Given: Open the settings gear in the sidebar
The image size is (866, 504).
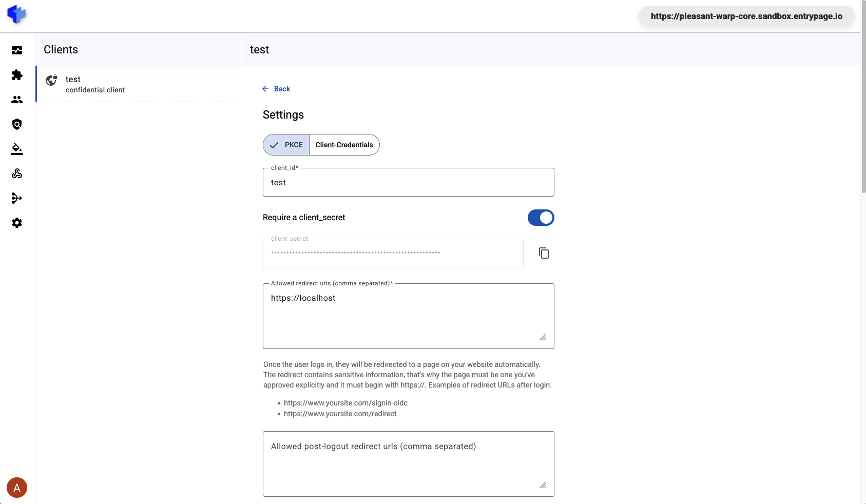Looking at the screenshot, I should click(17, 223).
